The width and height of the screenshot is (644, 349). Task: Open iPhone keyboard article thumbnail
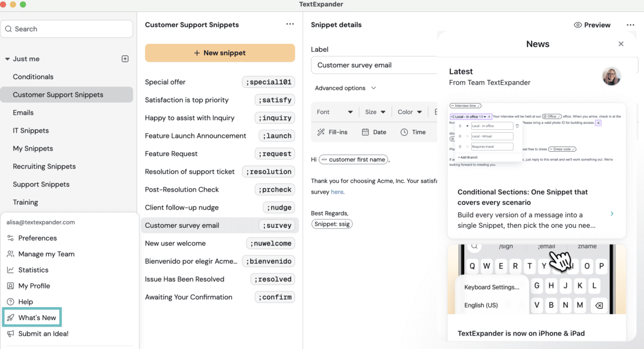tap(537, 279)
